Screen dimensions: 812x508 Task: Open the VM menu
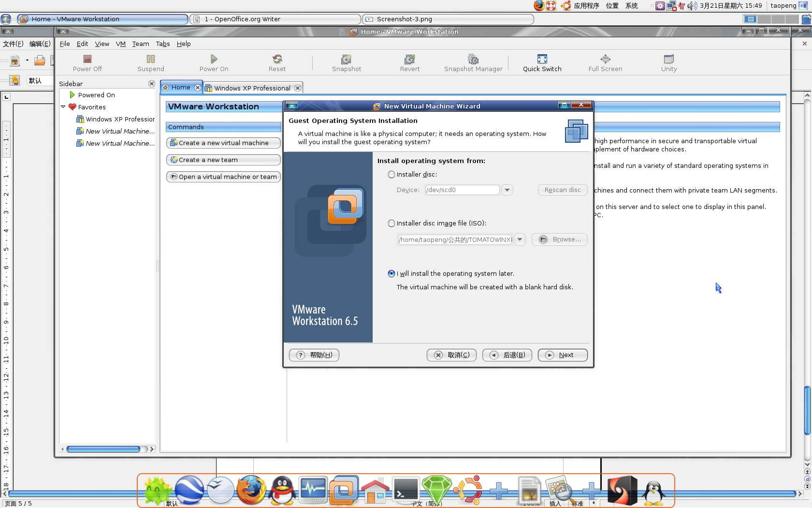coord(121,44)
